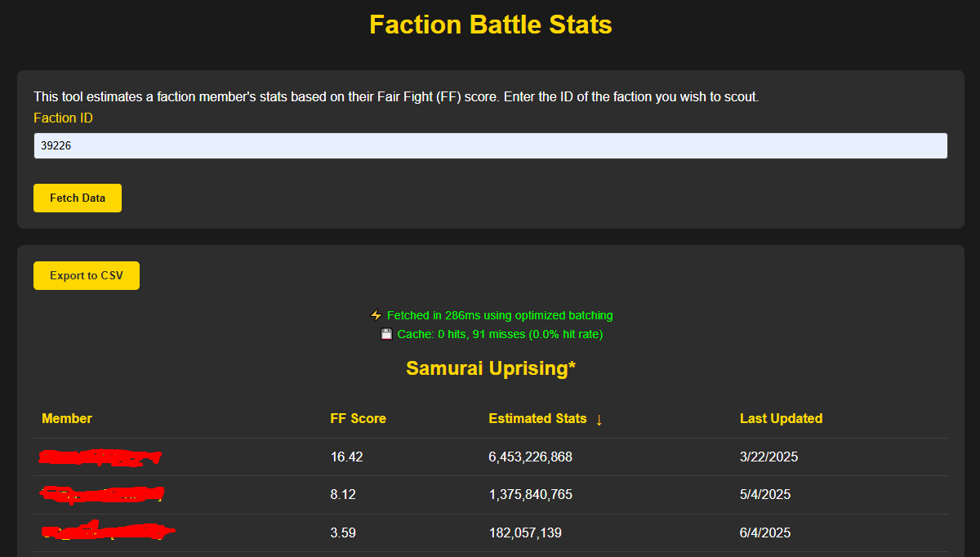Open the second member's profile link
The height and width of the screenshot is (557, 980).
click(101, 494)
